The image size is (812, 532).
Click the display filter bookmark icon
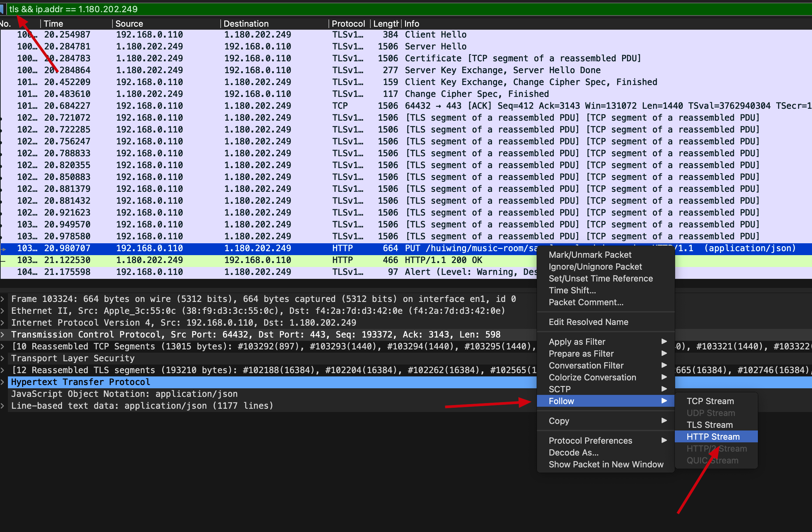click(x=2, y=9)
